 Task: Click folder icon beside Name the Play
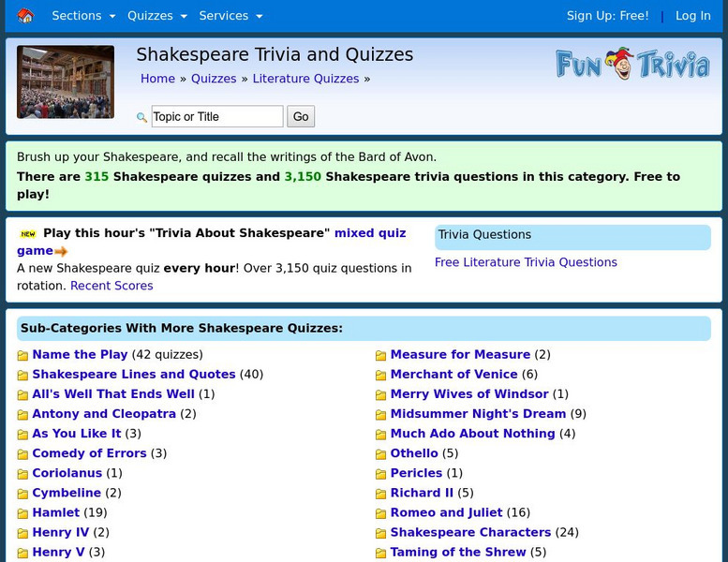click(22, 356)
